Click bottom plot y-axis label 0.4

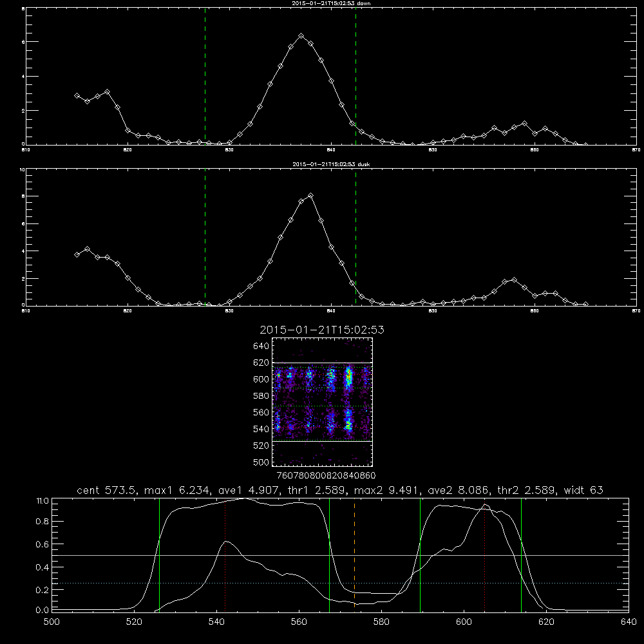42,567
